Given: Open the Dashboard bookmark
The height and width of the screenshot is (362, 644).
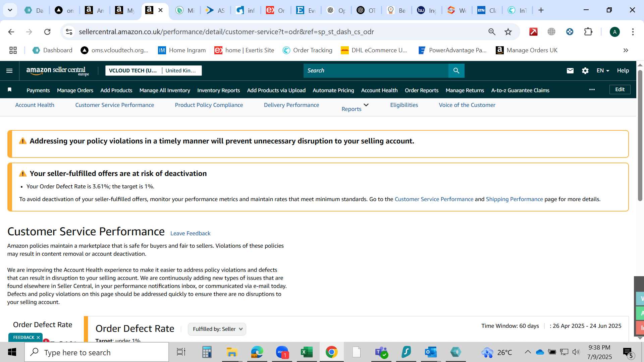Looking at the screenshot, I should tap(52, 50).
